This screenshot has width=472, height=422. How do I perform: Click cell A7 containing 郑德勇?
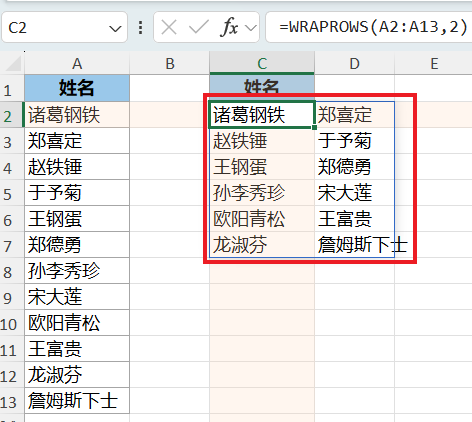click(x=77, y=245)
